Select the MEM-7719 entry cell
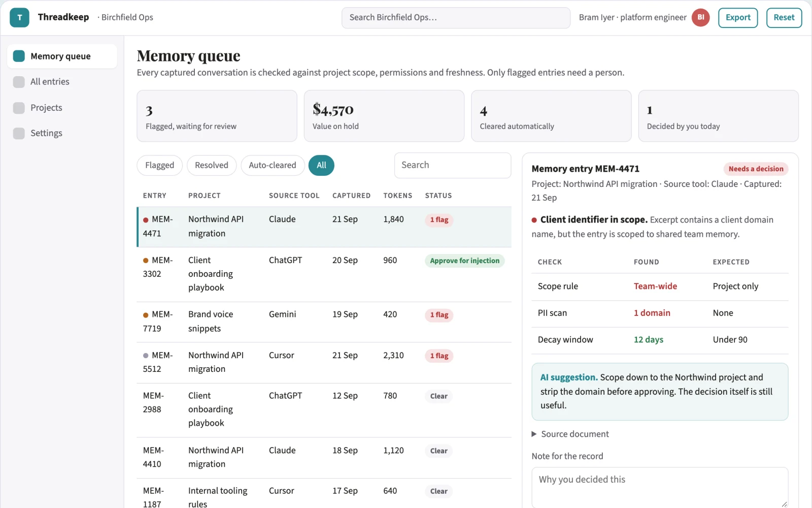812x508 pixels. tap(159, 322)
